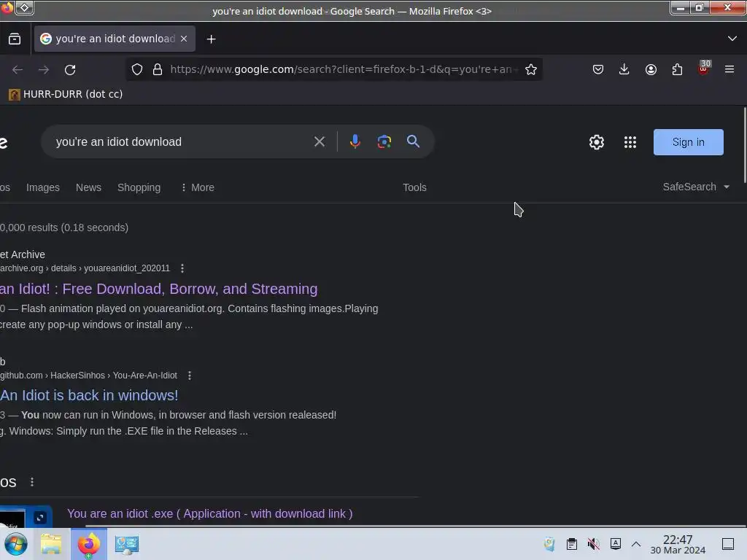Click uBlock extension icon with badge 30
Viewport: 747px width, 560px height.
tap(704, 69)
